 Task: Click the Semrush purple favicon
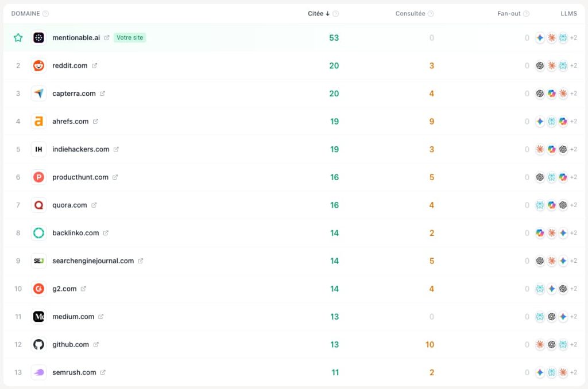(x=38, y=372)
